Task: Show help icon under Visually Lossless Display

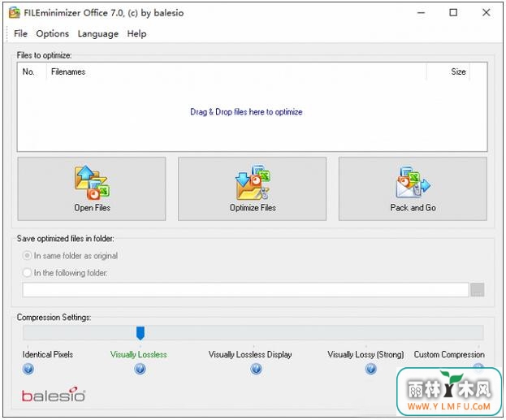Action: click(x=256, y=369)
